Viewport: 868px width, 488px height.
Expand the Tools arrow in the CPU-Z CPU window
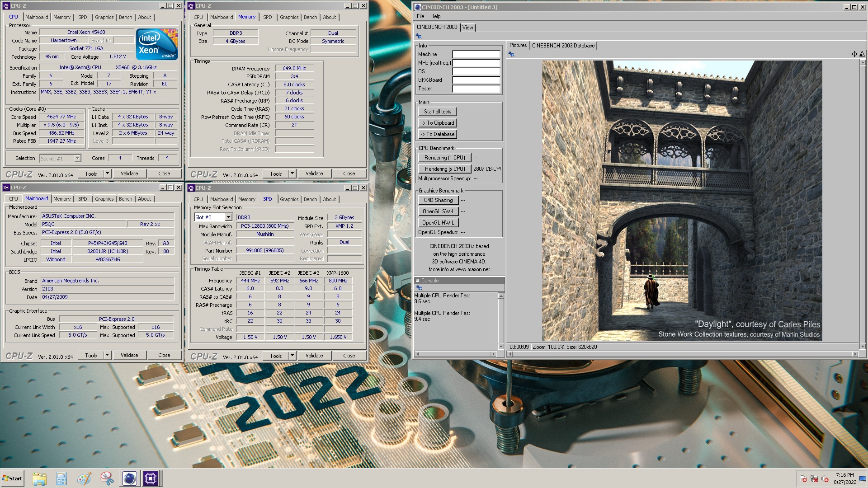107,174
